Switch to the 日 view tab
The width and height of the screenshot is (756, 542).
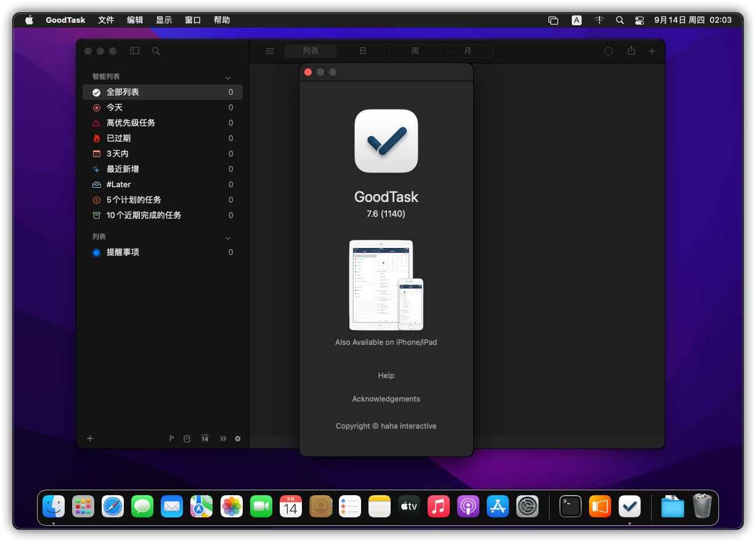pos(363,51)
